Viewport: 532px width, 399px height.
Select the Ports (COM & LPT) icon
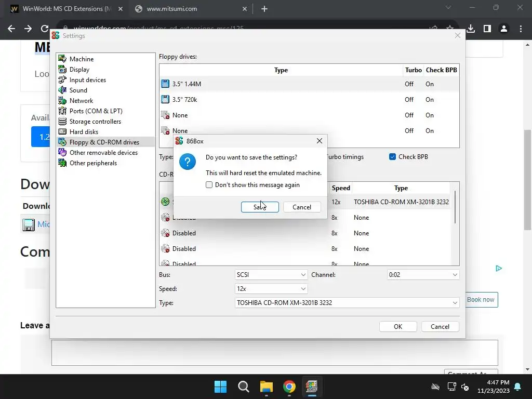point(62,111)
